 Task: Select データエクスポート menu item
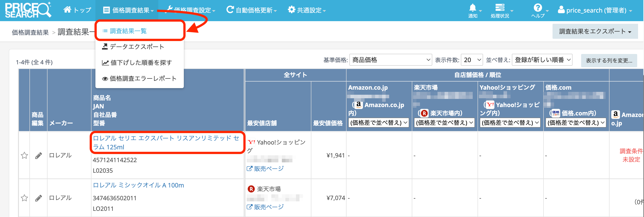[137, 47]
